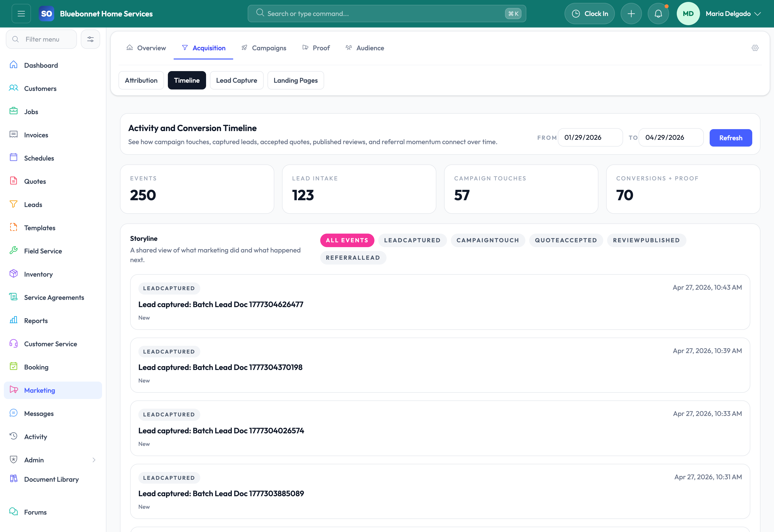Click the Customers people icon
This screenshot has height=532, width=774.
point(14,88)
